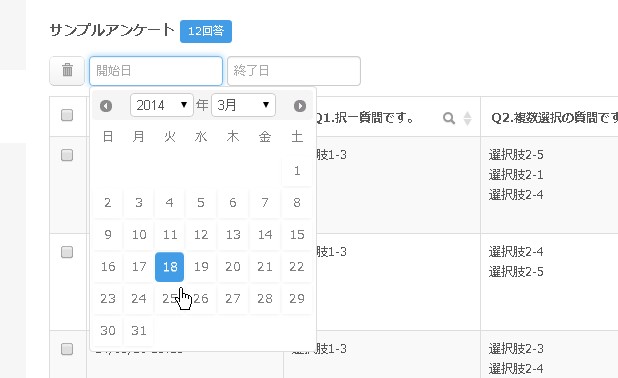Select day 31 in calendar
The image size is (618, 378).
(x=139, y=331)
